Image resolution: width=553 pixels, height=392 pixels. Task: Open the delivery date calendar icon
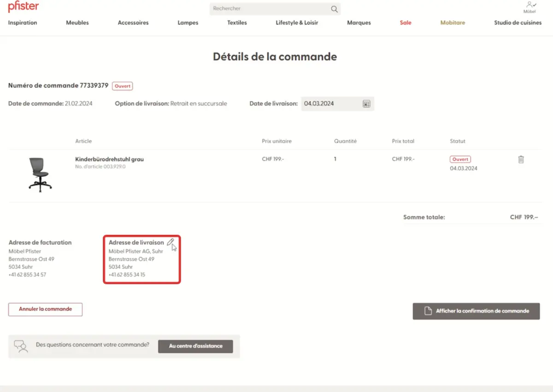pyautogui.click(x=366, y=104)
